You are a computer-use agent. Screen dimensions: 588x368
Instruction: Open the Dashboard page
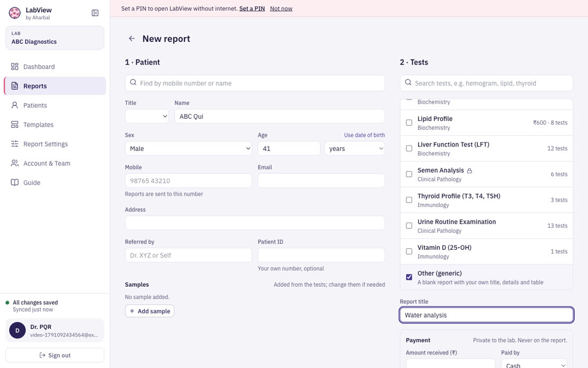55,66
